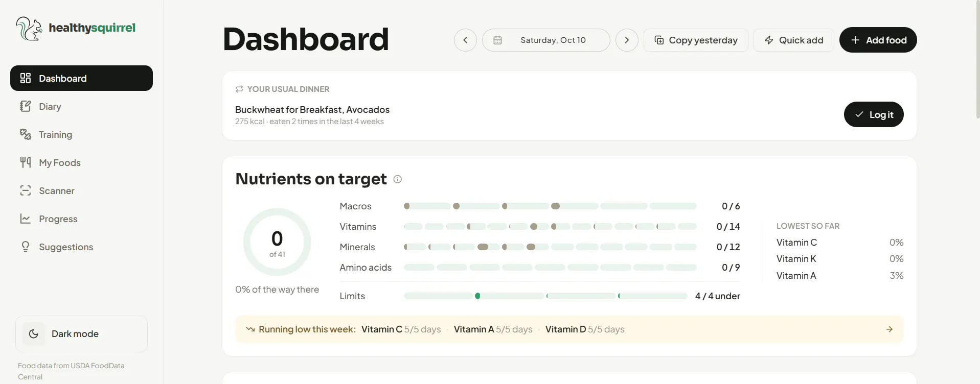
Task: Click the lightning bolt icon on Quick add
Action: coord(769,40)
